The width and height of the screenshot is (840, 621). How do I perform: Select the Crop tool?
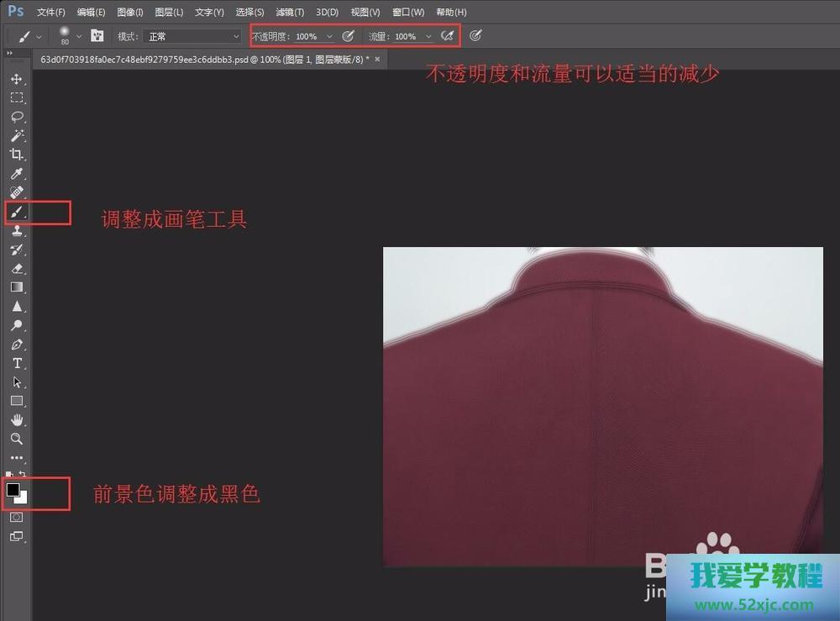pos(16,155)
